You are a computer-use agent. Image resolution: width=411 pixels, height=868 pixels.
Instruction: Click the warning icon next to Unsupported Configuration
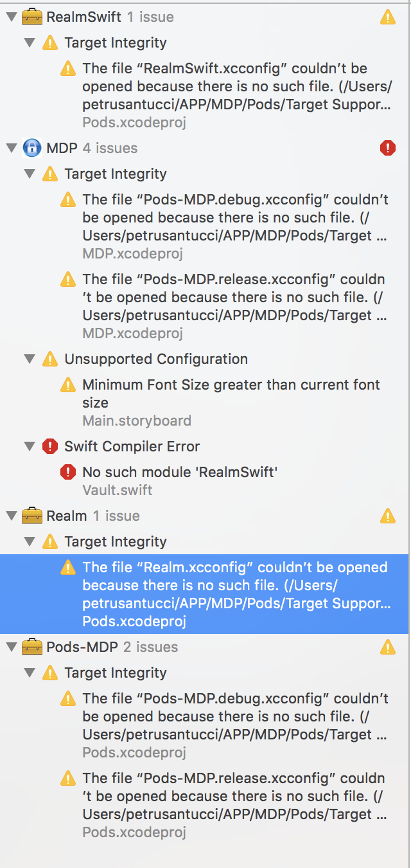50,359
